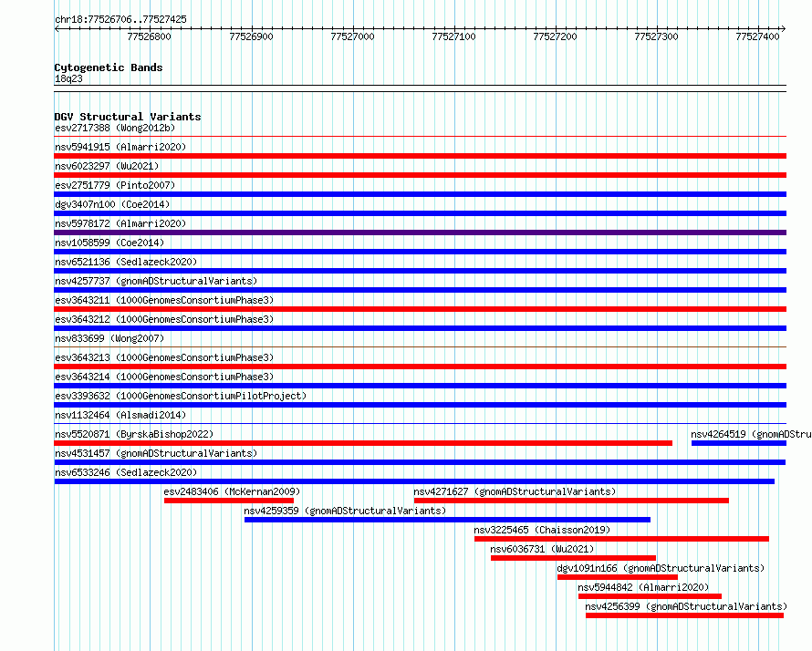Click the chr18:77526706..77527425 coordinate label
Viewport: 812px width, 651px height.
tap(120, 19)
